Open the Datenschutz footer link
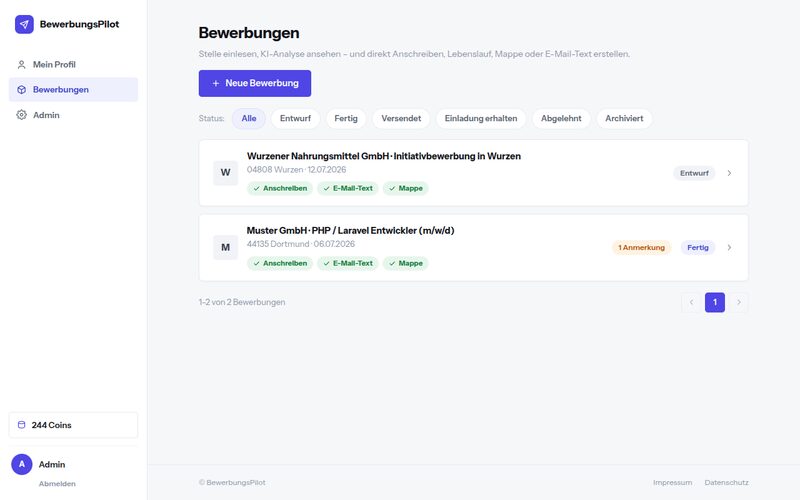The image size is (800, 500). 727,483
